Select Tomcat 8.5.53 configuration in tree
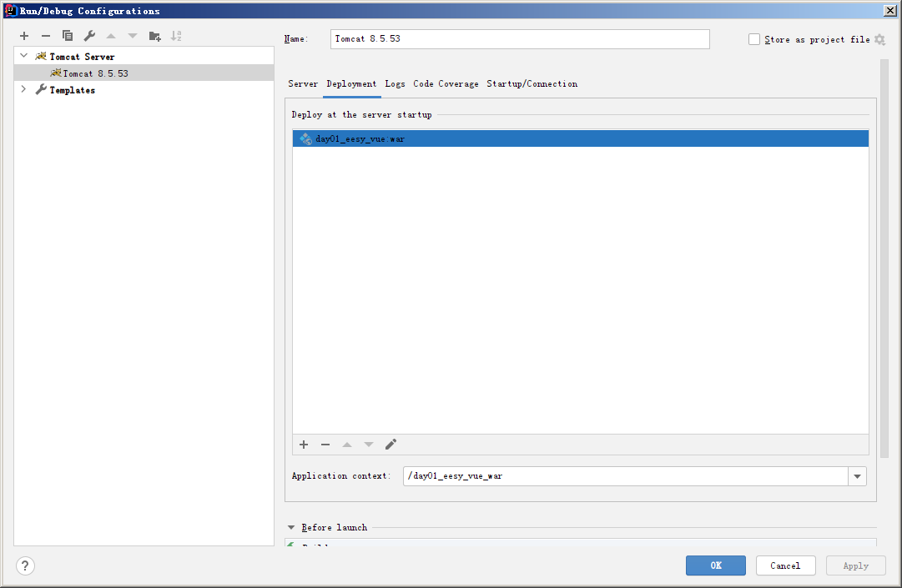Image resolution: width=902 pixels, height=588 pixels. click(144, 73)
